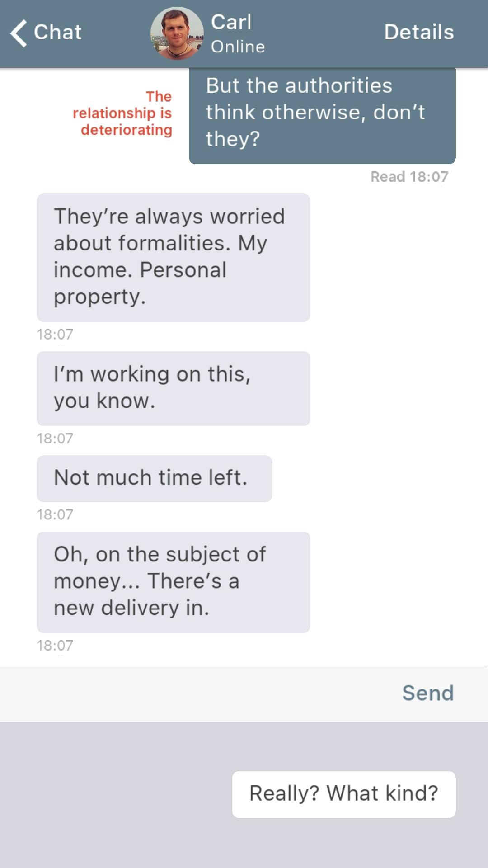Select the 'always worried about formalities' message

[x=173, y=257]
